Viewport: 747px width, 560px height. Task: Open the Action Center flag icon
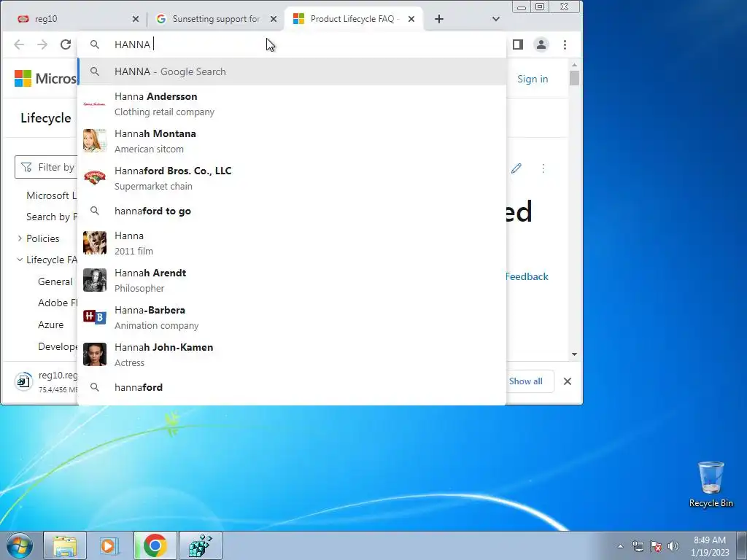tap(656, 546)
